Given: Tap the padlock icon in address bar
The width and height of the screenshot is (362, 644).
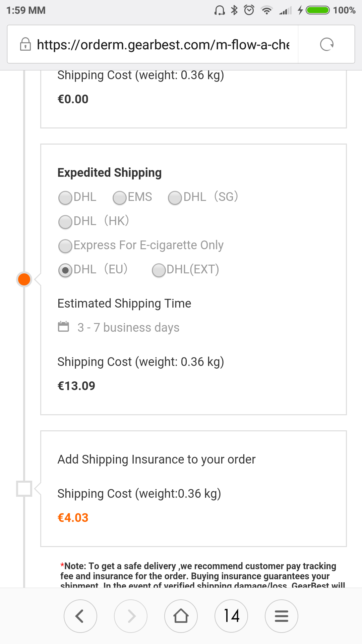Looking at the screenshot, I should click(25, 44).
